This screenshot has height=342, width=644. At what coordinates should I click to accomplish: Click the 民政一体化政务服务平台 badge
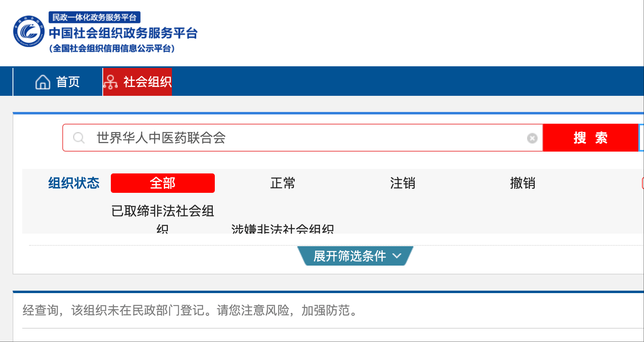tap(95, 17)
